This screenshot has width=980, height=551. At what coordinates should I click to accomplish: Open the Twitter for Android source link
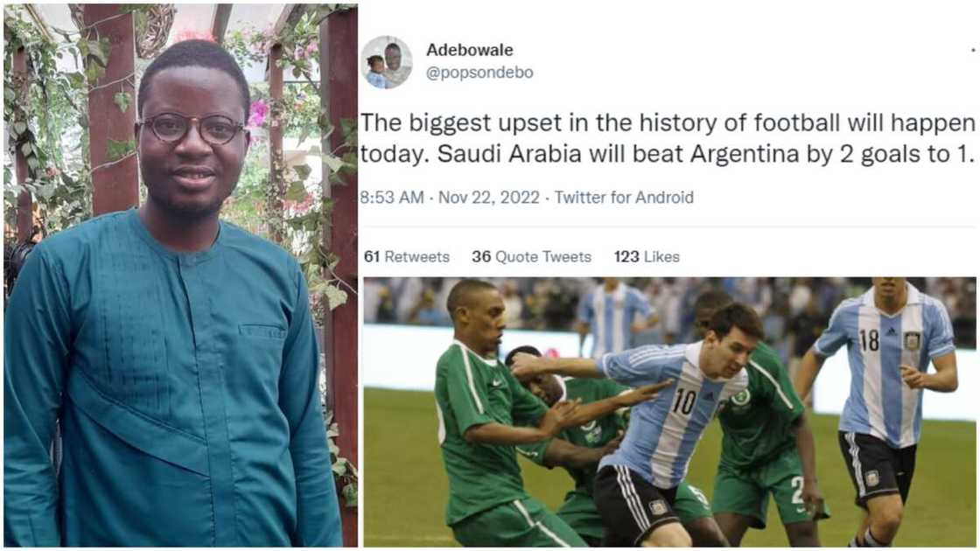624,198
